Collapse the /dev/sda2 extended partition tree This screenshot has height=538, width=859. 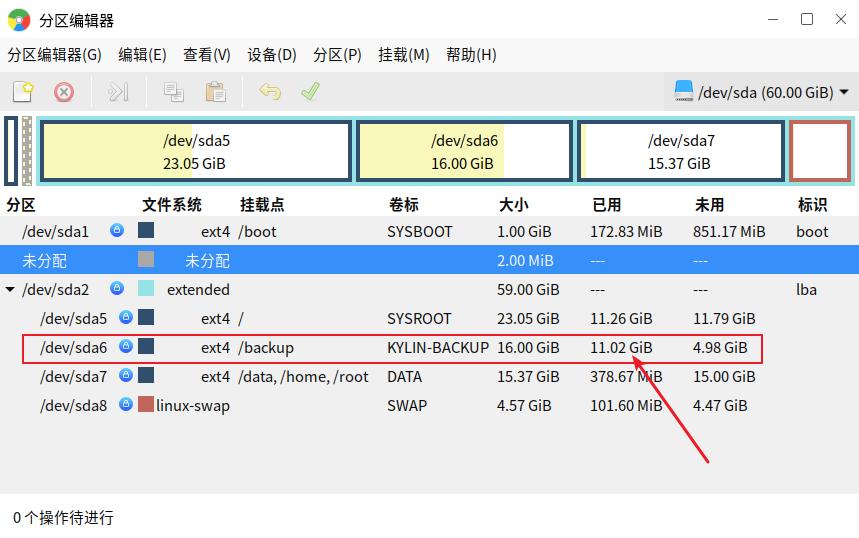click(x=10, y=289)
